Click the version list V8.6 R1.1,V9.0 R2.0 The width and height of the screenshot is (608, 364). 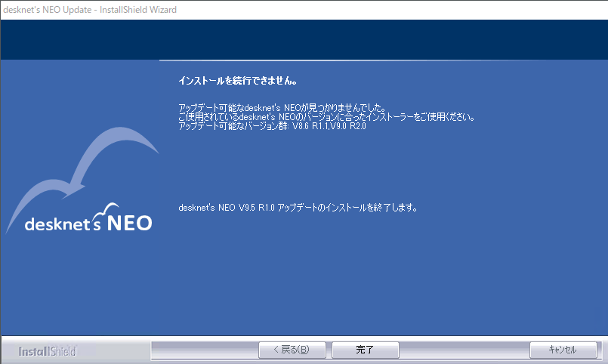pos(329,126)
